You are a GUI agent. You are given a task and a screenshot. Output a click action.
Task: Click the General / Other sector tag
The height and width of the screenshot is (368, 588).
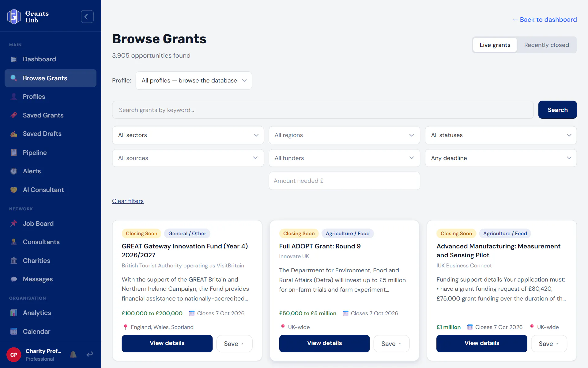tap(187, 234)
